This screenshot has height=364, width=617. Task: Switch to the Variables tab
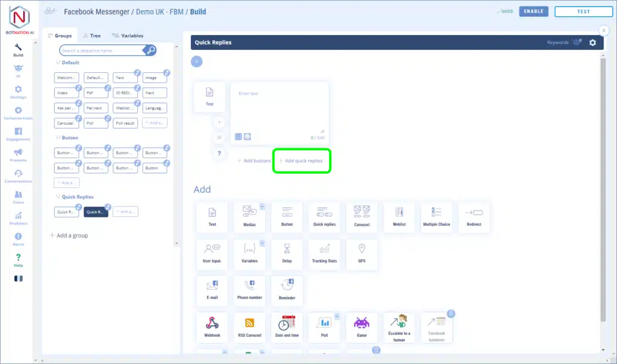[x=128, y=36]
